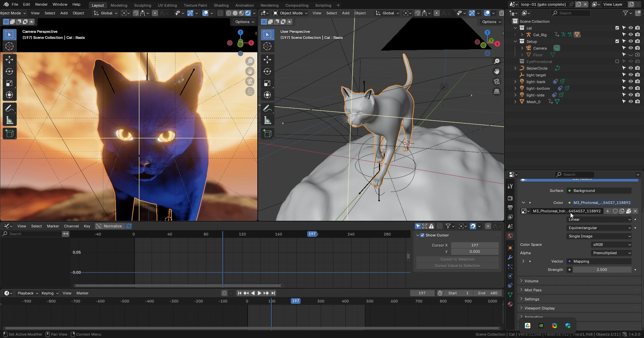Open the File menu
Screen dimensions: 644x338
click(x=15, y=4)
